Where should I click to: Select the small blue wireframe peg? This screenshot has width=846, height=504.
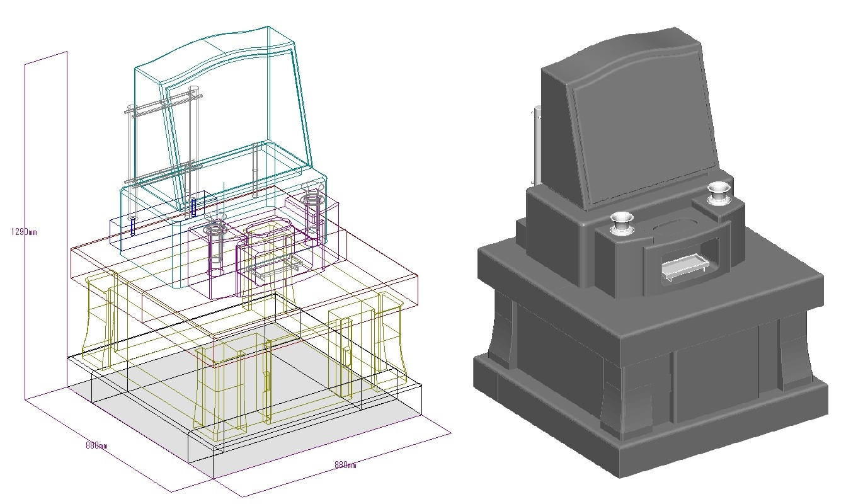193,206
